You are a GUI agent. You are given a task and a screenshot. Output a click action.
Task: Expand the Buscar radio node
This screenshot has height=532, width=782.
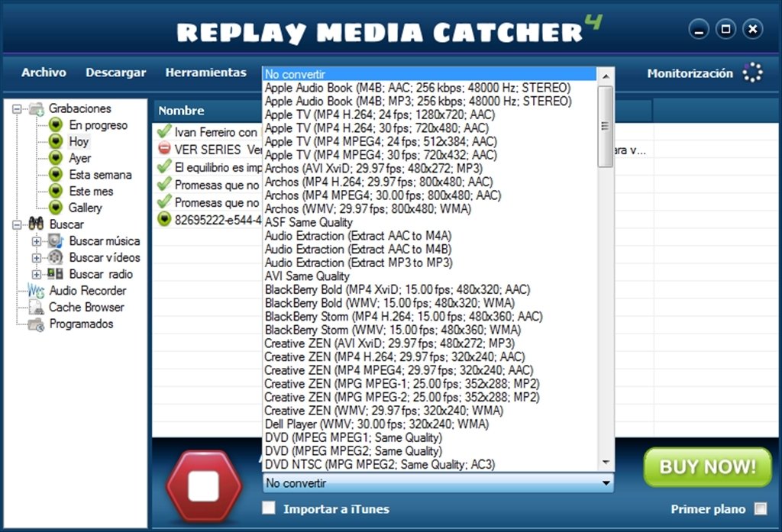tap(37, 274)
